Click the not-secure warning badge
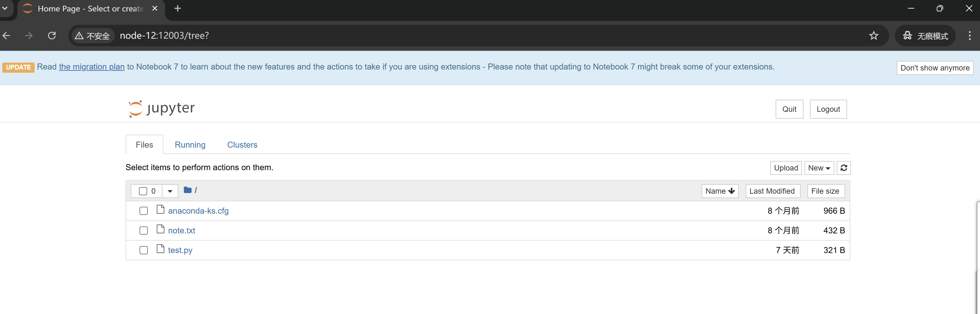The image size is (980, 314). tap(93, 36)
